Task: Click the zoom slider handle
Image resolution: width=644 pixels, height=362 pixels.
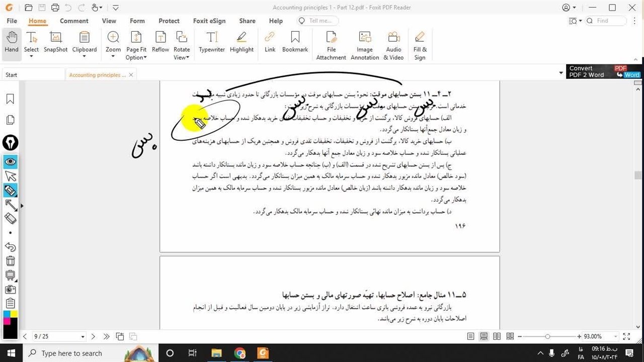Action: [x=547, y=336]
